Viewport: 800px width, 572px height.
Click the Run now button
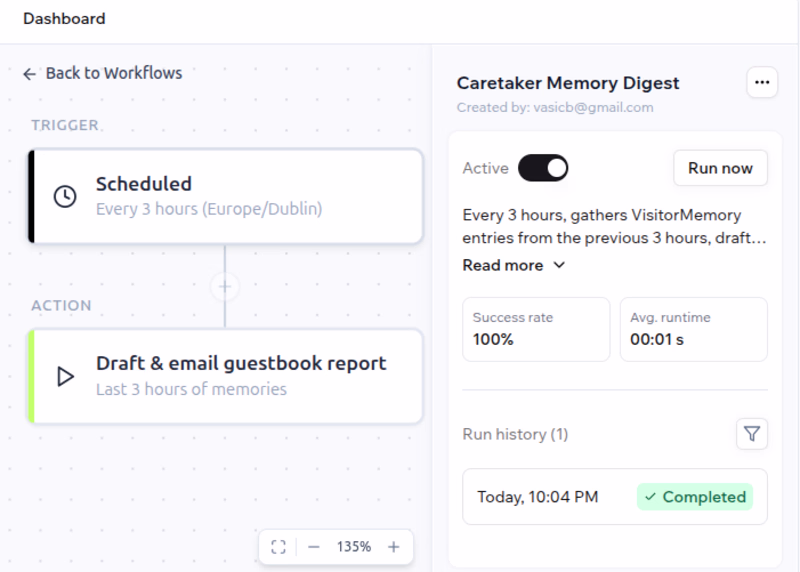[x=720, y=168]
